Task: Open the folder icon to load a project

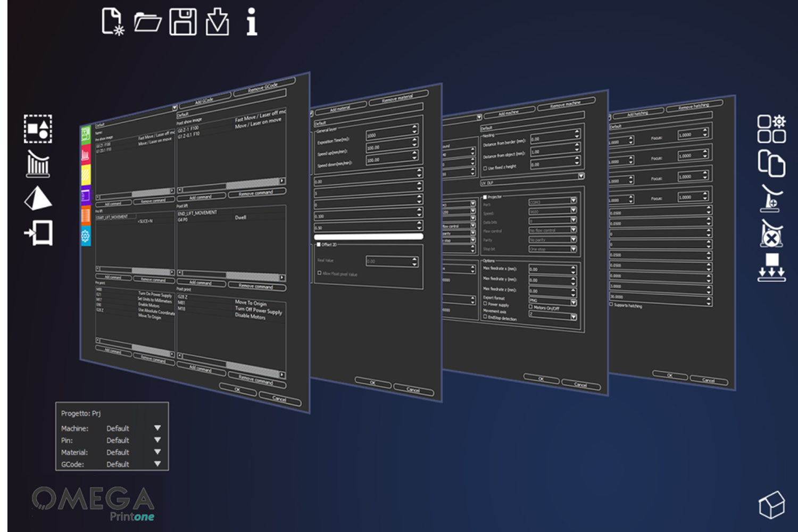Action: [x=148, y=22]
